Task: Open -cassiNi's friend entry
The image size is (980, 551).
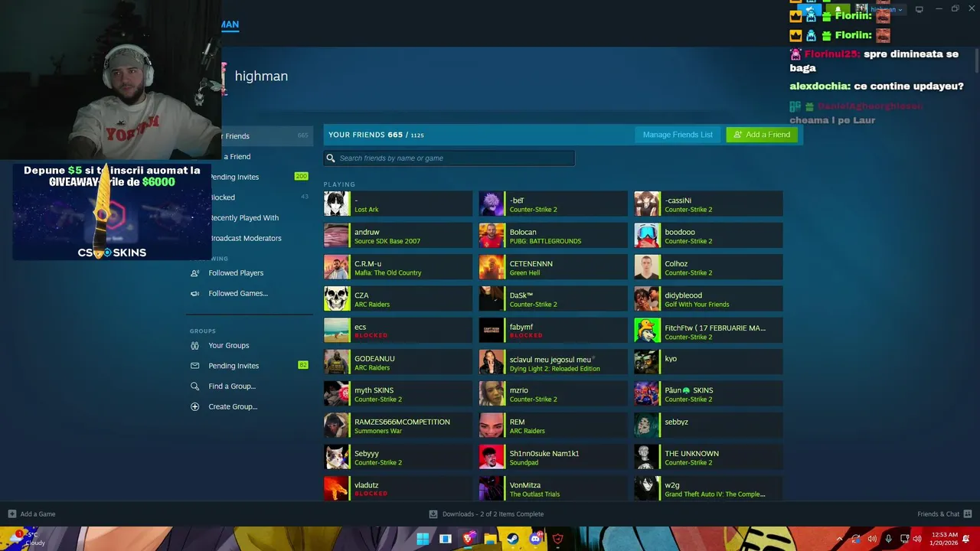Action: tap(708, 204)
